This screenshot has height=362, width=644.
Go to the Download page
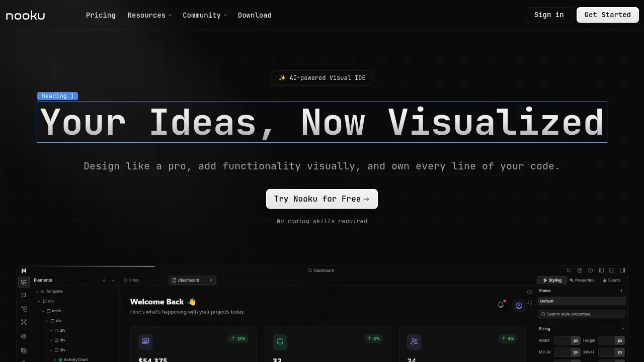(x=255, y=15)
